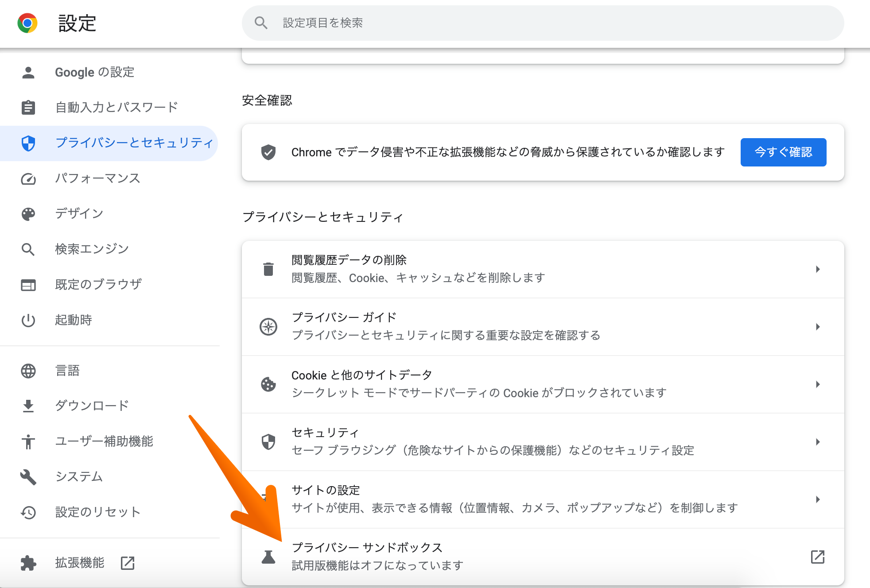The width and height of the screenshot is (870, 588).
Task: Click external link icon next to 拡張機能
Action: [x=128, y=563]
